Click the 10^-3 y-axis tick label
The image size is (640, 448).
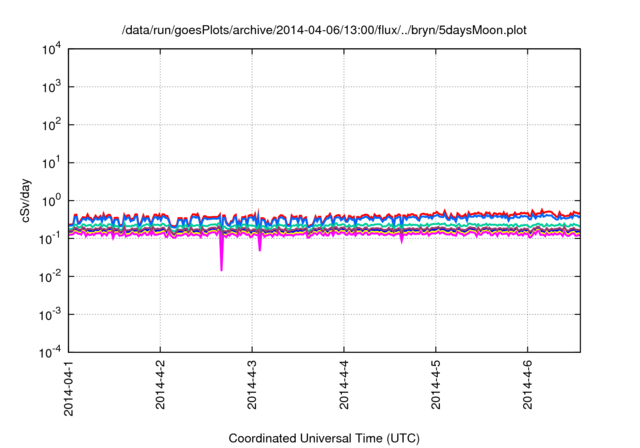tap(51, 314)
